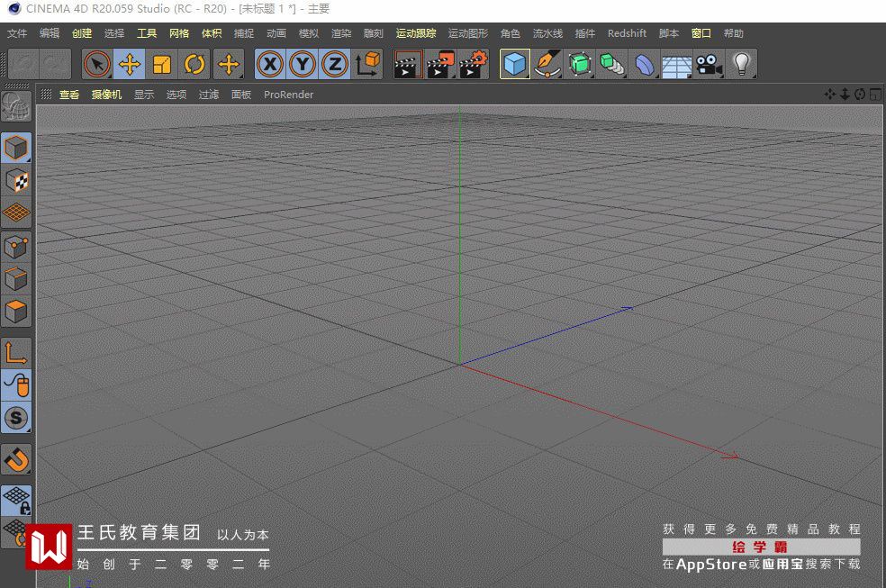Click Make Editable globe icon
This screenshot has height=588, width=886.
click(16, 106)
